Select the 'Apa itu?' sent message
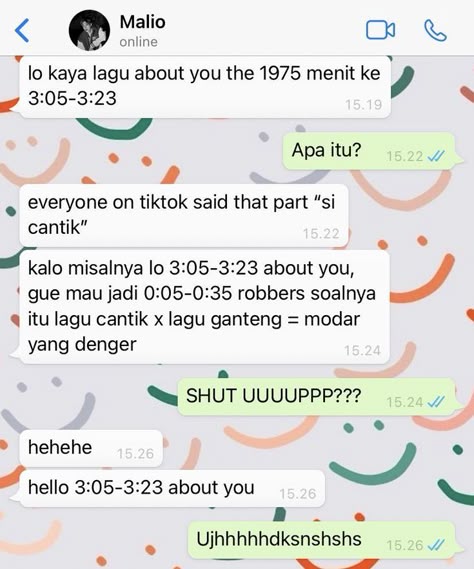 [x=369, y=151]
